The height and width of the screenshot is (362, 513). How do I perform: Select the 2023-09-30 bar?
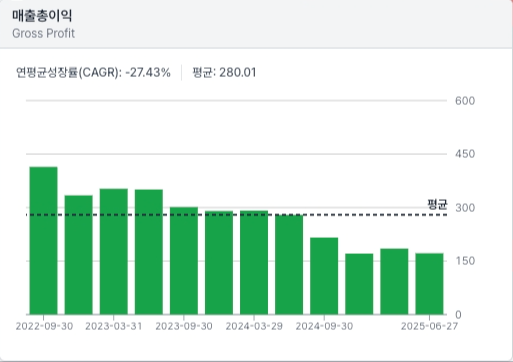click(x=184, y=261)
